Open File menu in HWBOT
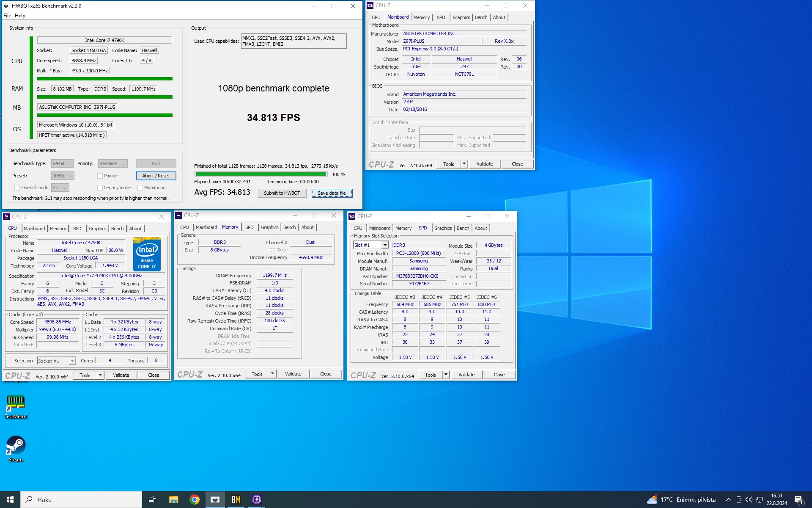Viewport: 812px width, 508px height. (7, 16)
